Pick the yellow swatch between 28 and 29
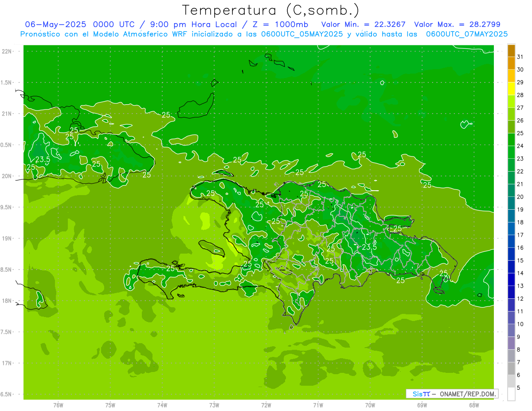Screen dimensions: 532x411 (x=511, y=89)
